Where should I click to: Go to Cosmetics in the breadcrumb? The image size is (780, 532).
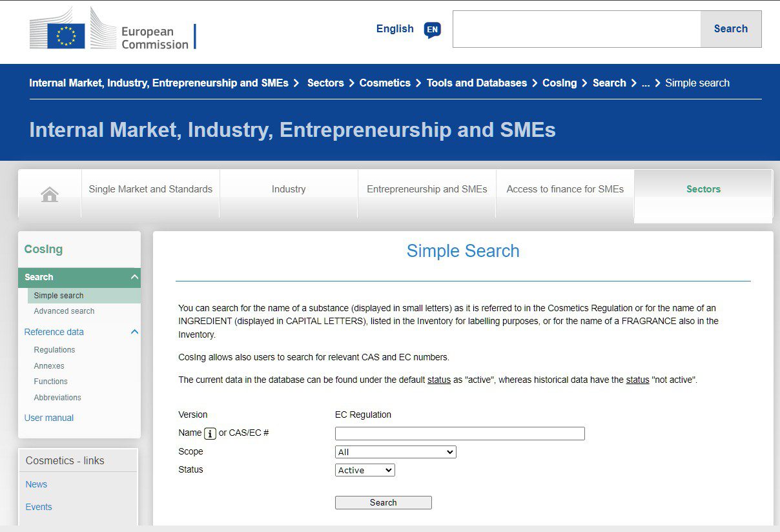click(x=385, y=83)
